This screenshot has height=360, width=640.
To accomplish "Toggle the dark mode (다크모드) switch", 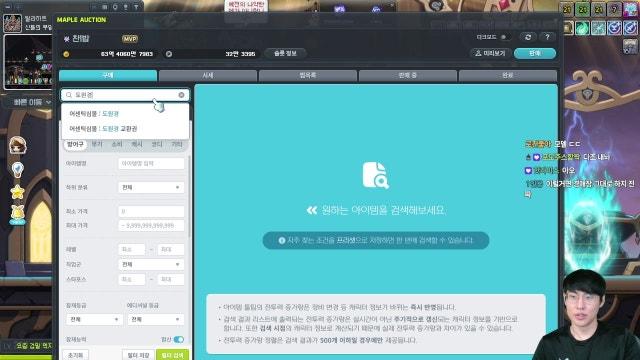I will pyautogui.click(x=504, y=37).
